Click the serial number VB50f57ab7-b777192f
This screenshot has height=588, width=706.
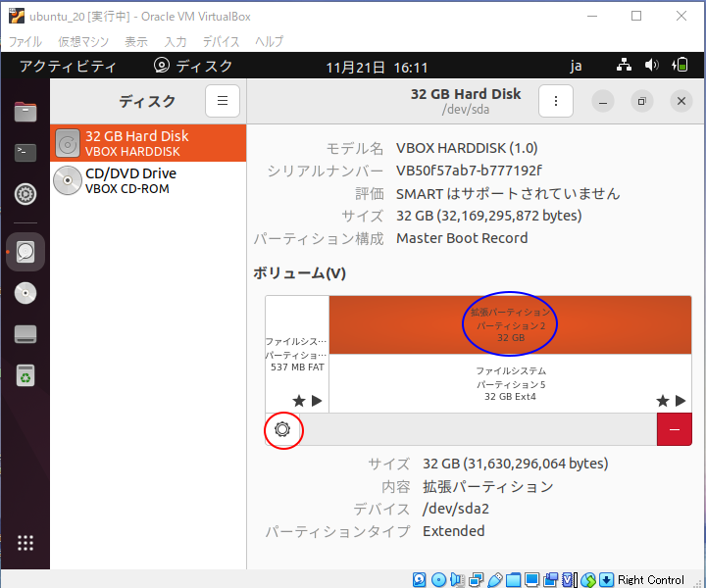[x=469, y=171]
